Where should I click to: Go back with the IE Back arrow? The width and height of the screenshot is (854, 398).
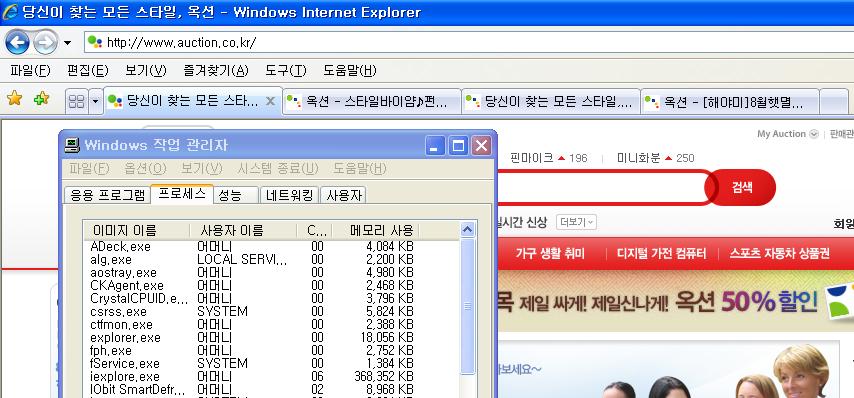point(17,42)
